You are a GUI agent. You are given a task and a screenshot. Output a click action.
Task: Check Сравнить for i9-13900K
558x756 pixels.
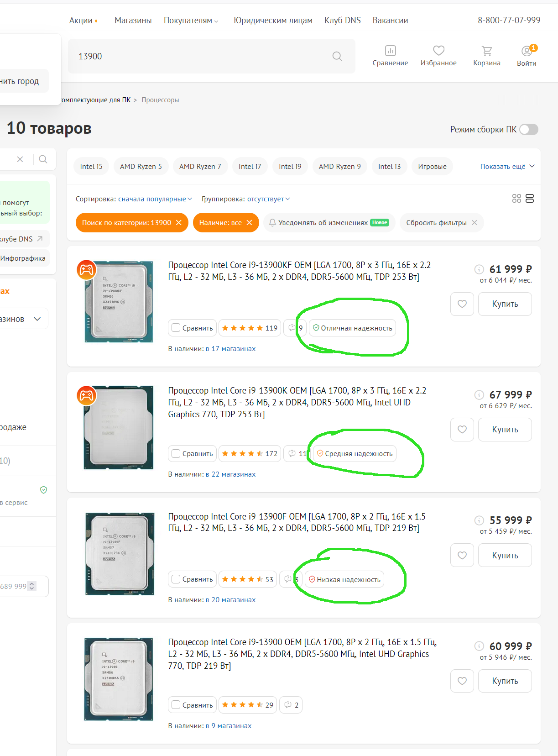176,453
